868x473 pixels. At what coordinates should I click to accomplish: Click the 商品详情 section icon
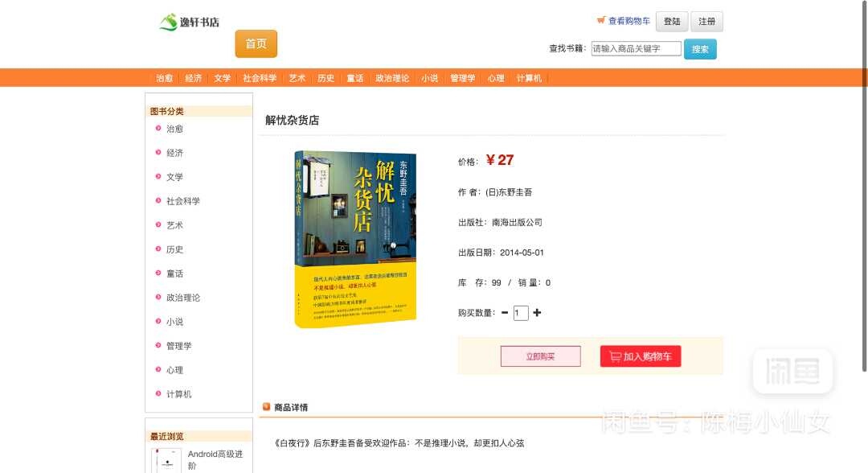266,407
